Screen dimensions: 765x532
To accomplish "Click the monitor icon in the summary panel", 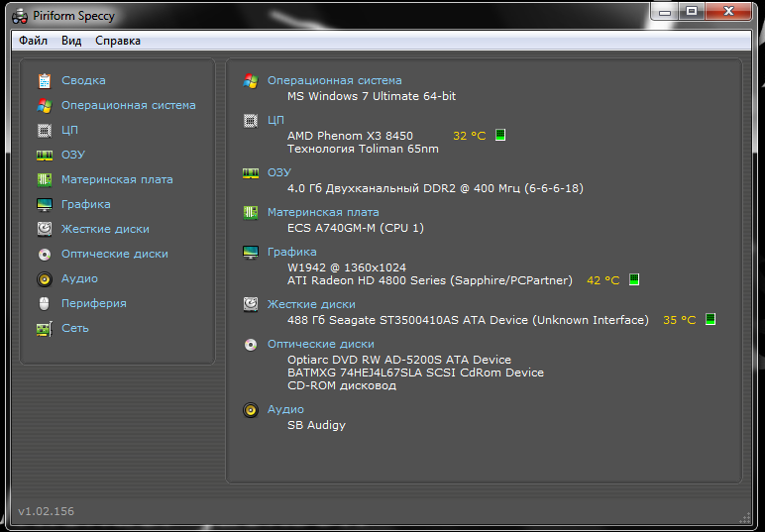I will coord(251,252).
